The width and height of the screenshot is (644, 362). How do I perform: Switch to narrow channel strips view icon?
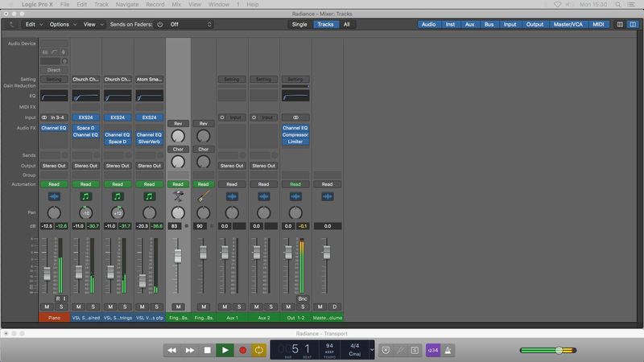pos(620,24)
